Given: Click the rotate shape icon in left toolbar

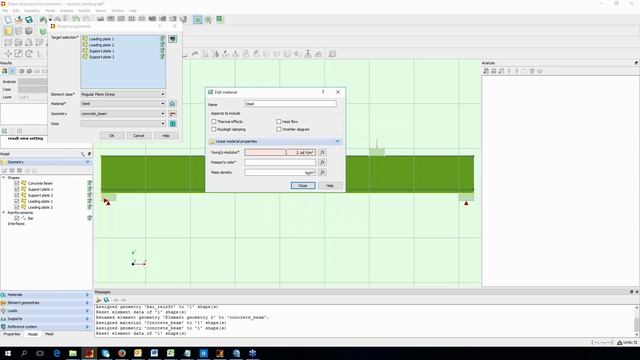Looking at the screenshot, I should tap(29, 53).
